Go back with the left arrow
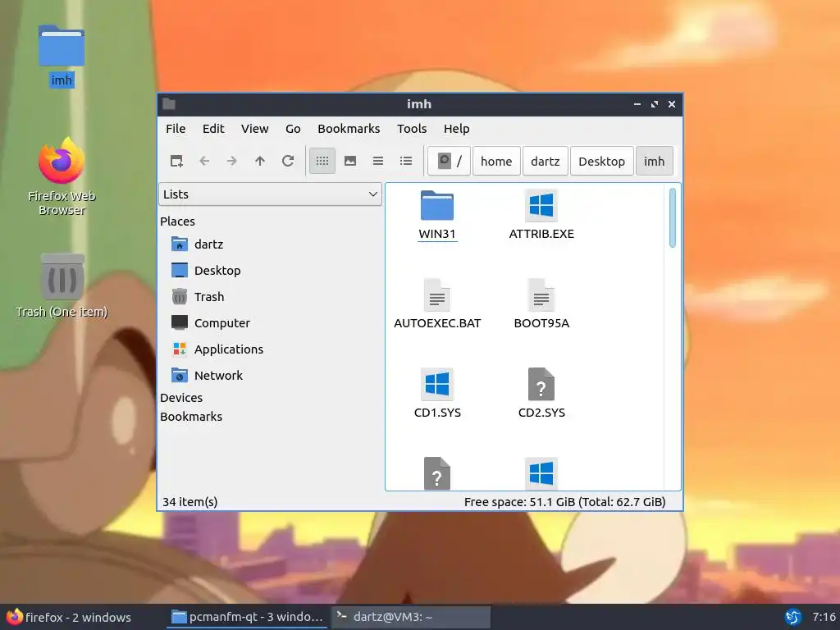840x630 pixels. point(204,161)
